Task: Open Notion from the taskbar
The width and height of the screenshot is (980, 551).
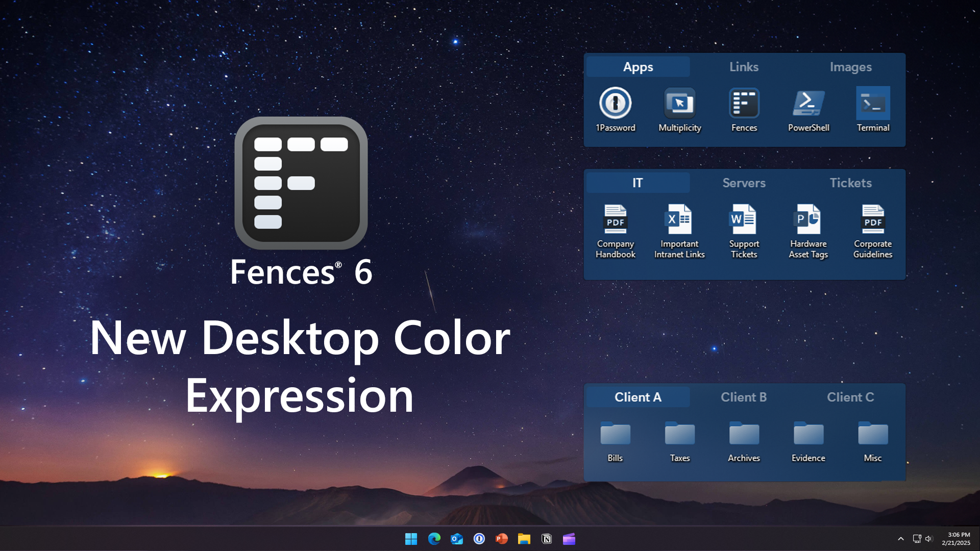Action: (547, 539)
